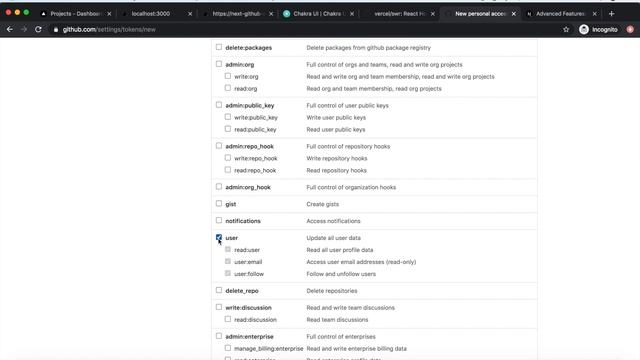Check the read:org scope
This screenshot has width=640, height=360.
228,88
